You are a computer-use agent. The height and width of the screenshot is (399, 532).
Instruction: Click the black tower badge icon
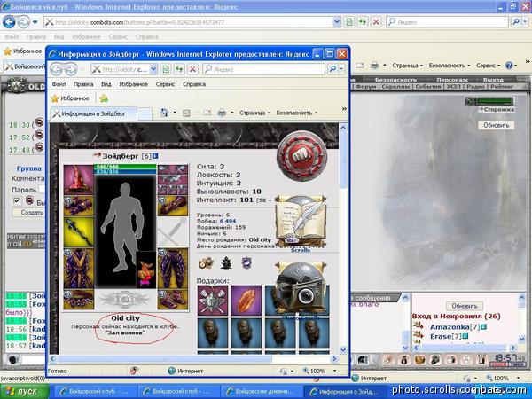point(226,263)
